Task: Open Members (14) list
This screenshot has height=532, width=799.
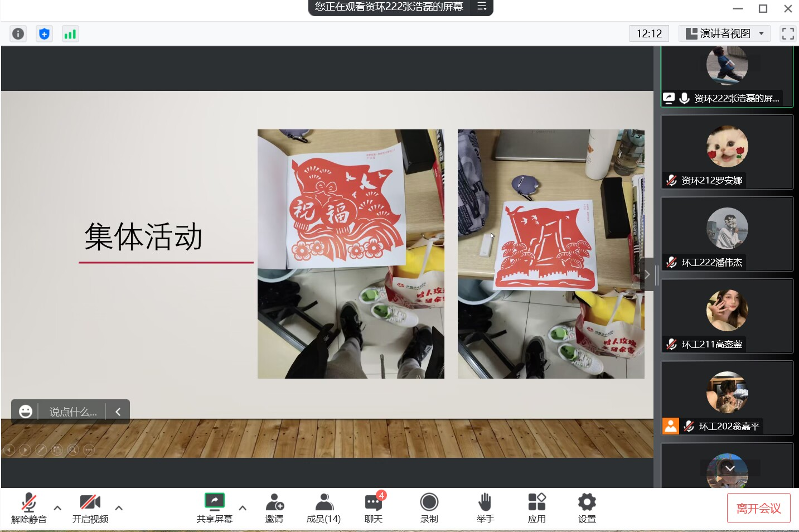Action: tap(323, 507)
